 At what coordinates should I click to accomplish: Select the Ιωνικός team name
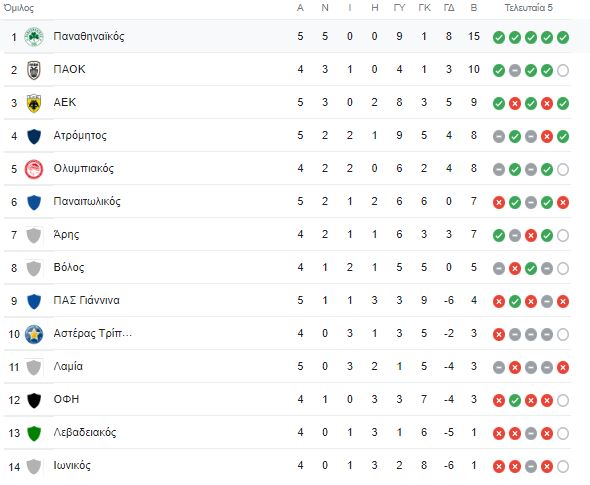pyautogui.click(x=72, y=465)
